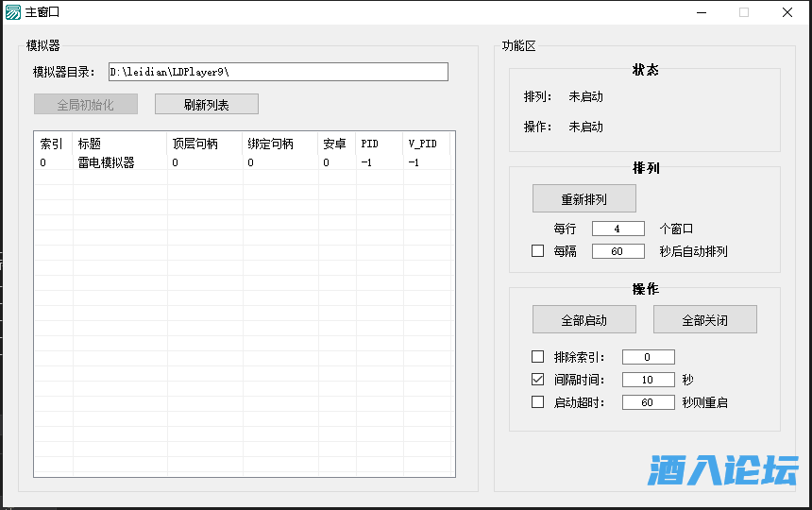812x510 pixels.
Task: Focus the 每行 windows-per-row field
Action: pos(617,229)
